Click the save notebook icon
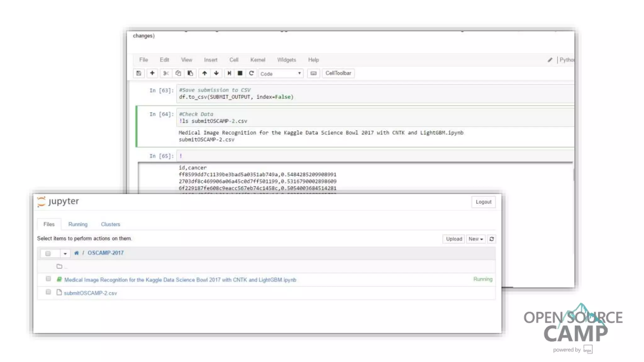Screen dimensions: 644x362 point(139,73)
